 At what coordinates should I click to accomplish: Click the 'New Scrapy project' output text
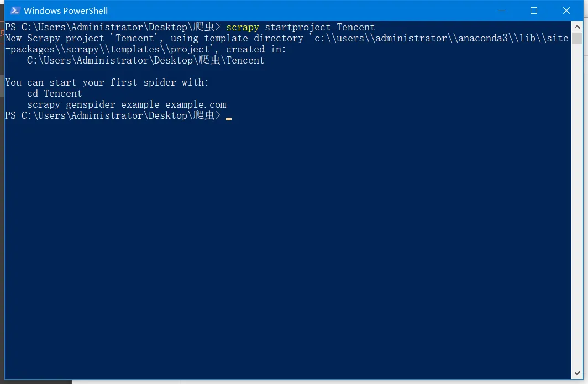point(55,38)
